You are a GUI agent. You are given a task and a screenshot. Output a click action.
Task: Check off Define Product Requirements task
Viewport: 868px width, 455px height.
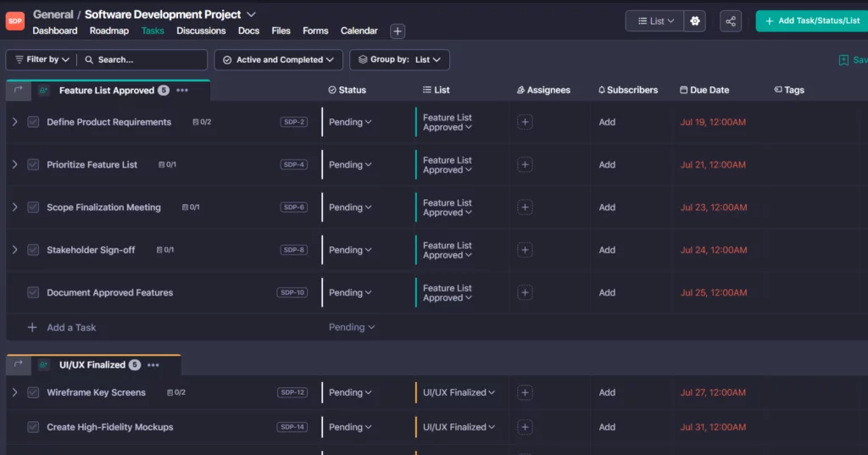(33, 122)
